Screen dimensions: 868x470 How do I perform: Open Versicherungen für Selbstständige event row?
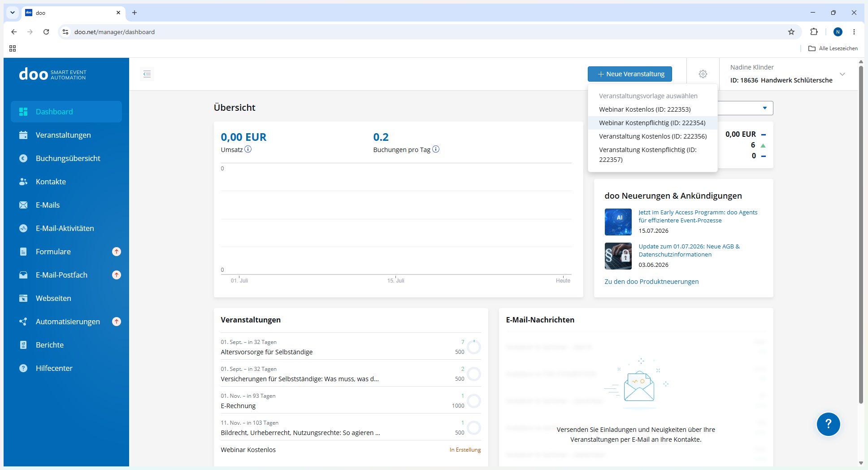pyautogui.click(x=351, y=374)
